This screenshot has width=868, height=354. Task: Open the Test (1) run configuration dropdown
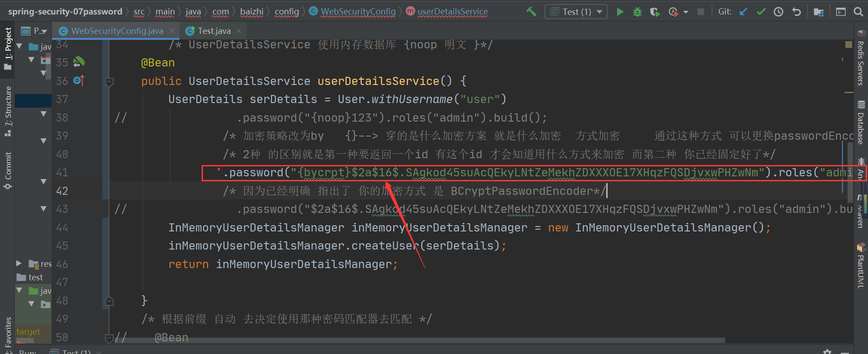pyautogui.click(x=576, y=12)
